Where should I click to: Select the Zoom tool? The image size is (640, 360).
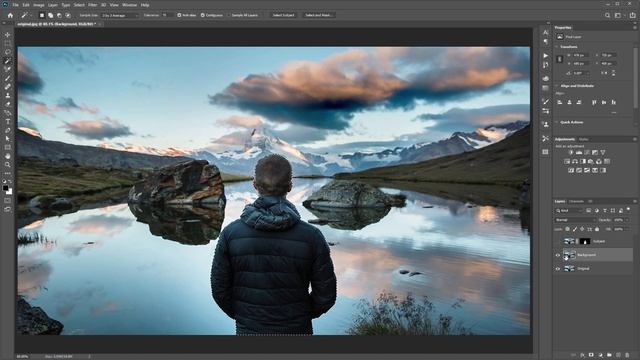point(8,164)
